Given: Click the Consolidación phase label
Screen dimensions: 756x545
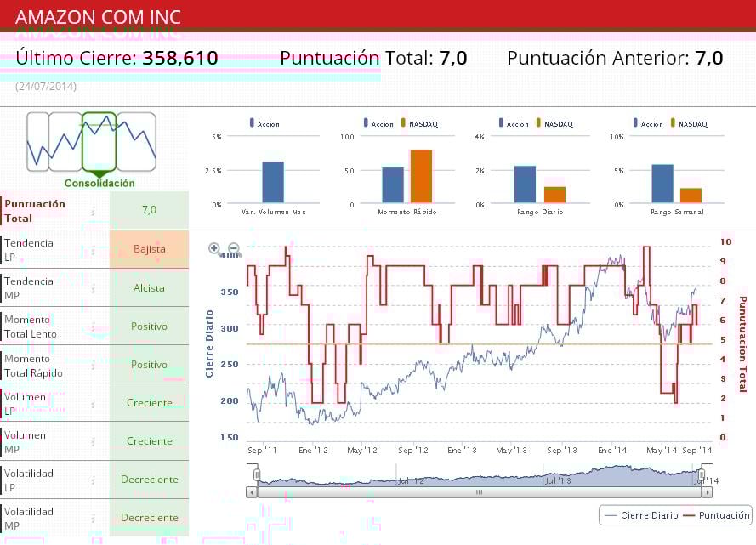Looking at the screenshot, I should click(99, 183).
